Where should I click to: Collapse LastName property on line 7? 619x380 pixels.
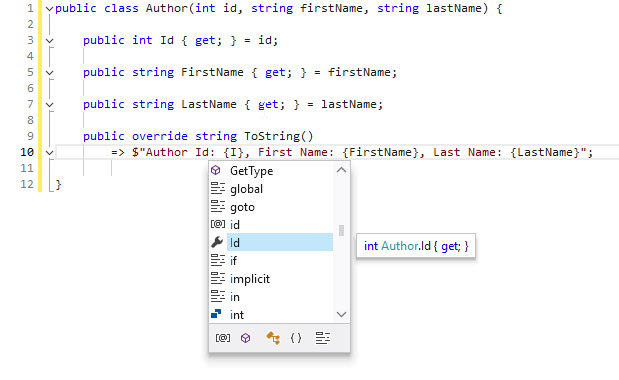pyautogui.click(x=49, y=105)
